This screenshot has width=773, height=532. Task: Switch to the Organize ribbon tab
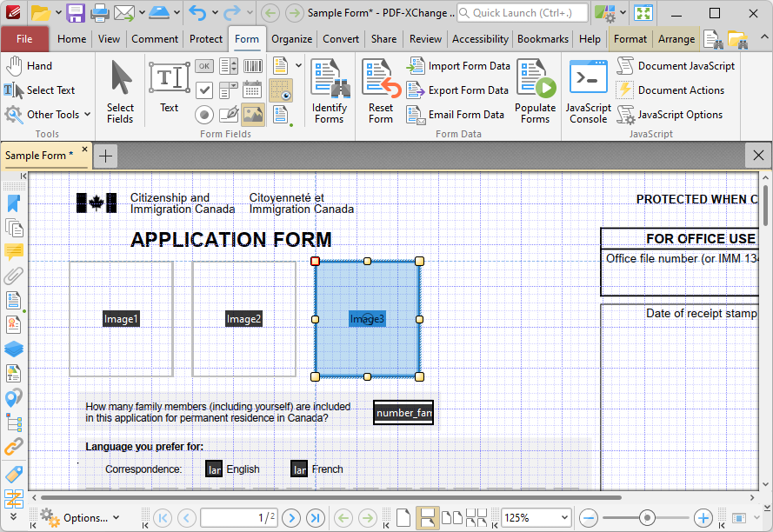click(x=292, y=39)
